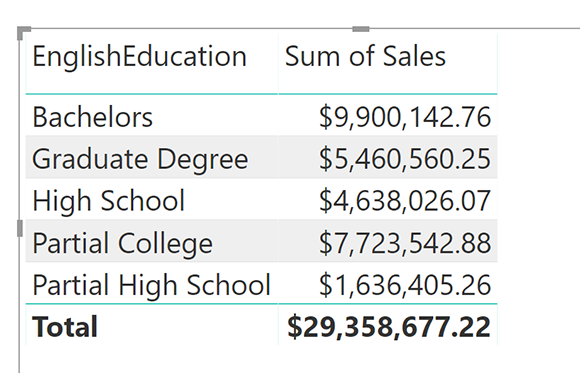Click the $29,358,677.22 grand total value
Screen dimensions: 580x373
pos(389,327)
